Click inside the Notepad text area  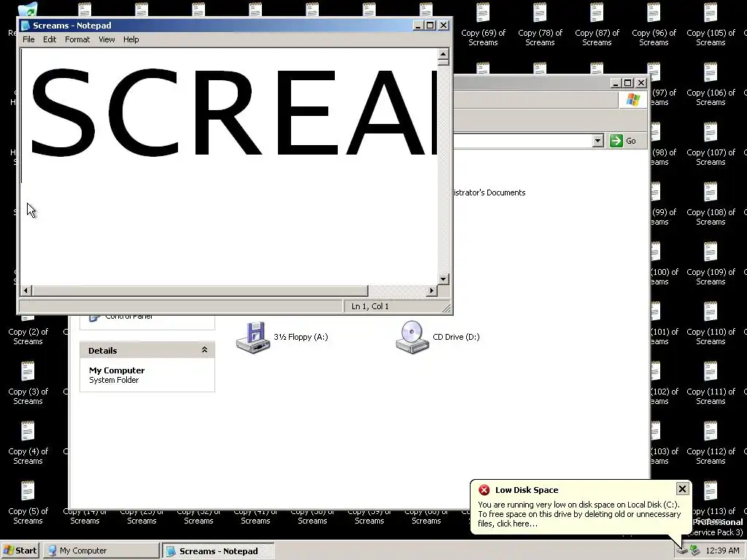point(228,167)
